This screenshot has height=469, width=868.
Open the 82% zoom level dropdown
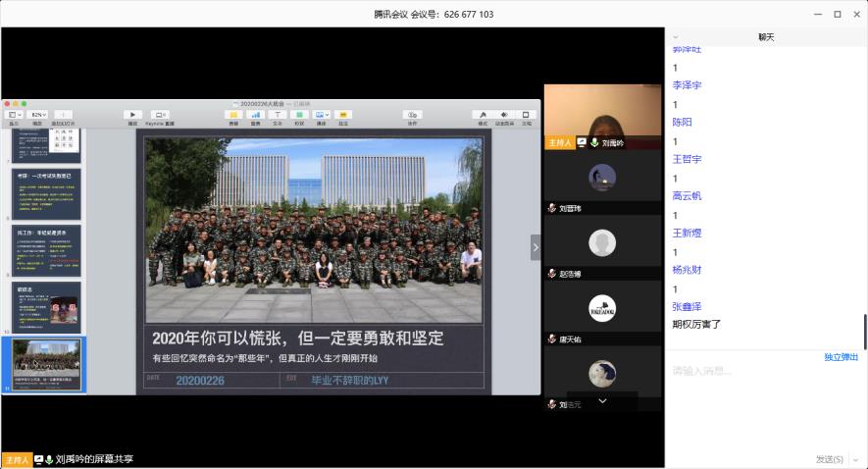[38, 115]
